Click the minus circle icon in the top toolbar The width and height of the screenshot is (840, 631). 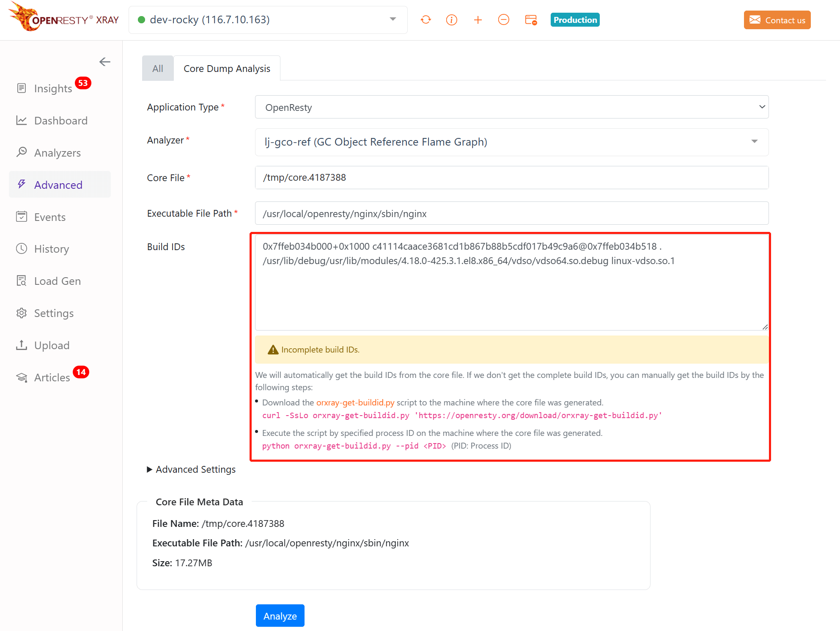pos(503,20)
